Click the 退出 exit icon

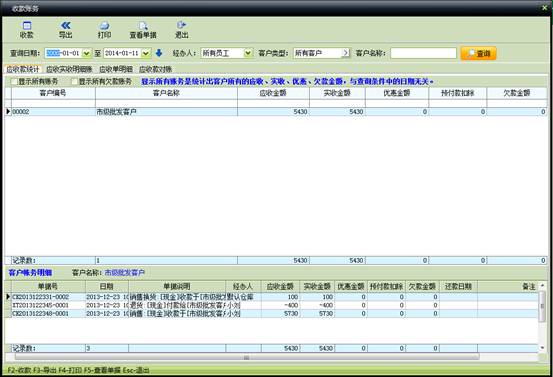182,25
